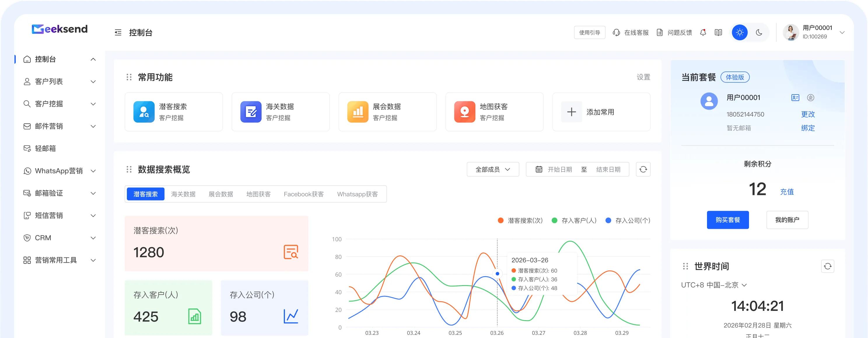Click the CRM shield icon
The width and height of the screenshot is (868, 338).
pyautogui.click(x=27, y=238)
